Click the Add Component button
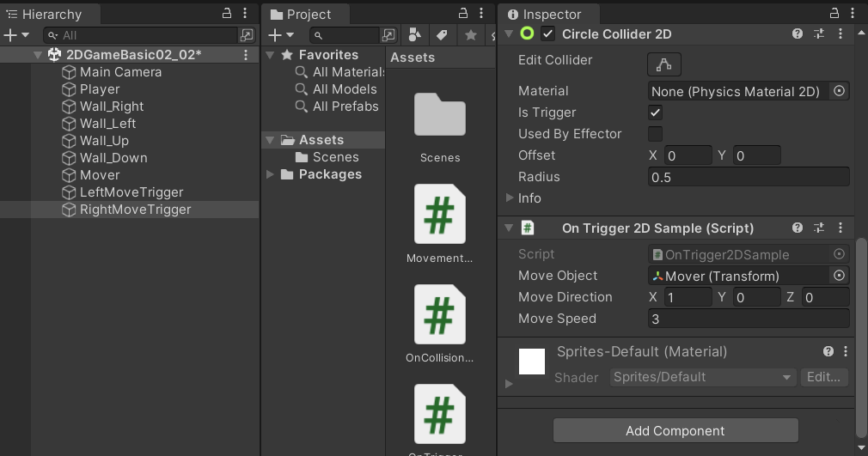Image resolution: width=868 pixels, height=456 pixels. pyautogui.click(x=675, y=430)
